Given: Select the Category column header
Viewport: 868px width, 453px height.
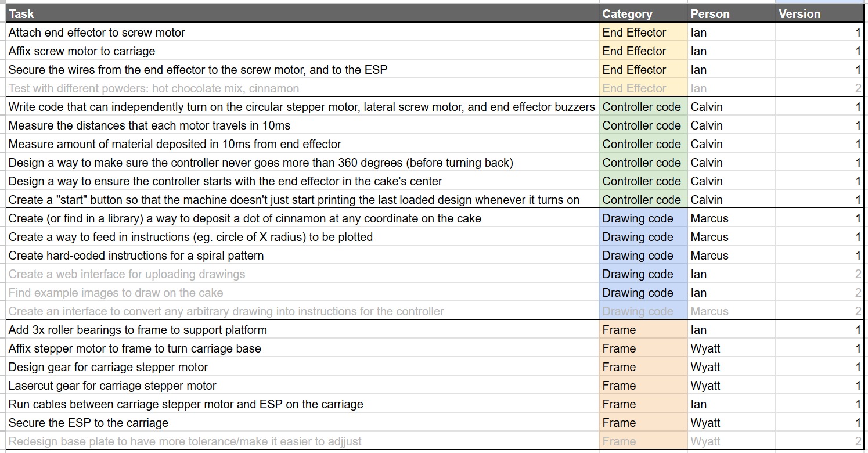Looking at the screenshot, I should tap(643, 14).
